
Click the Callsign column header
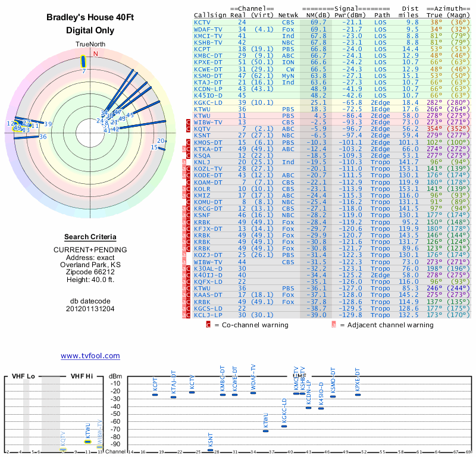210,15
